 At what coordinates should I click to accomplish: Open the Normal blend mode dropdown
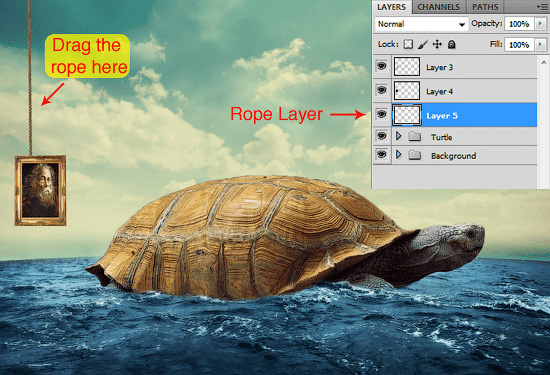pos(421,24)
